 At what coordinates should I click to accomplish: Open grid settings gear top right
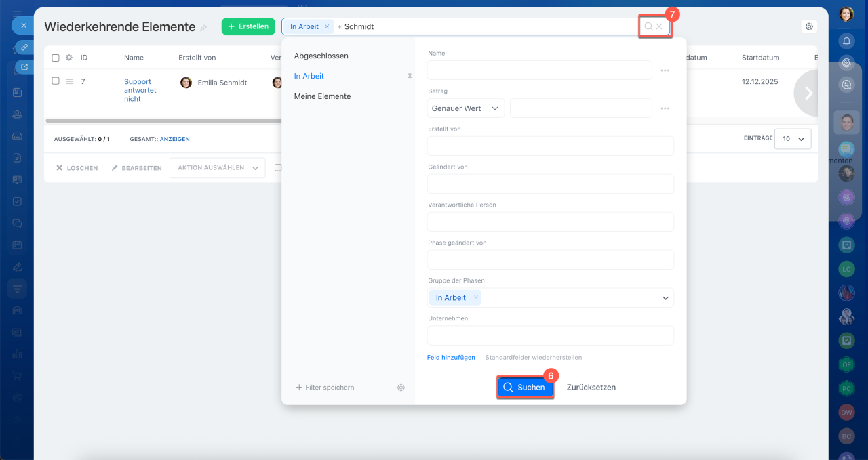(809, 26)
